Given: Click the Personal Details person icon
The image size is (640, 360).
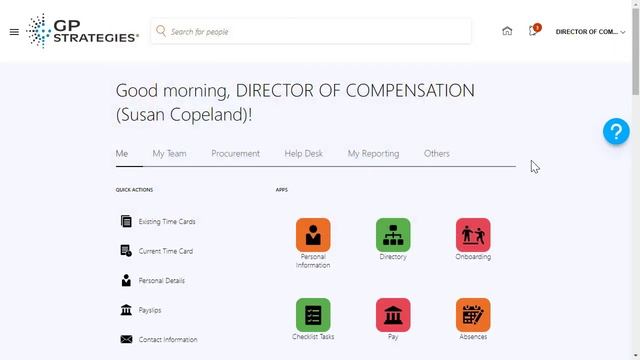Looking at the screenshot, I should point(126,280).
